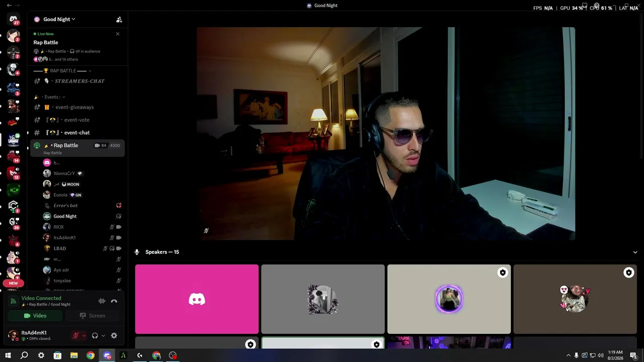644x362 pixels.
Task: Toggle deafen headphones button
Action: (x=95, y=336)
